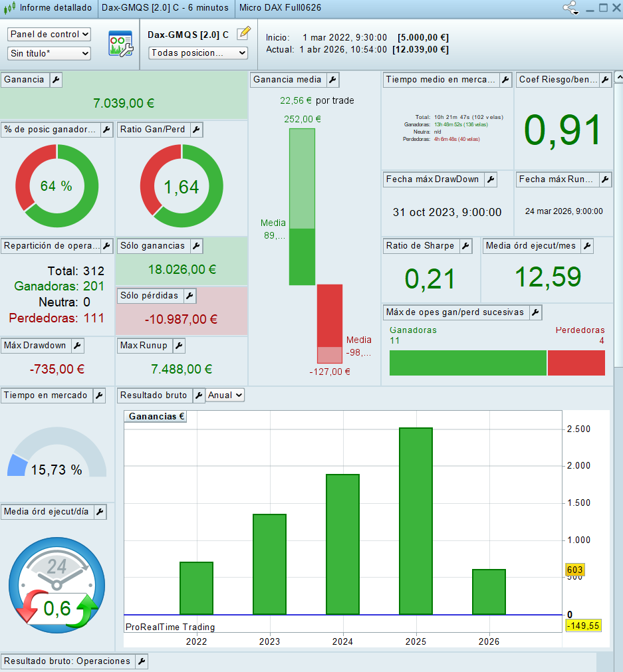This screenshot has height=672, width=623.
Task: Click the control panel settings icon
Action: [x=120, y=43]
